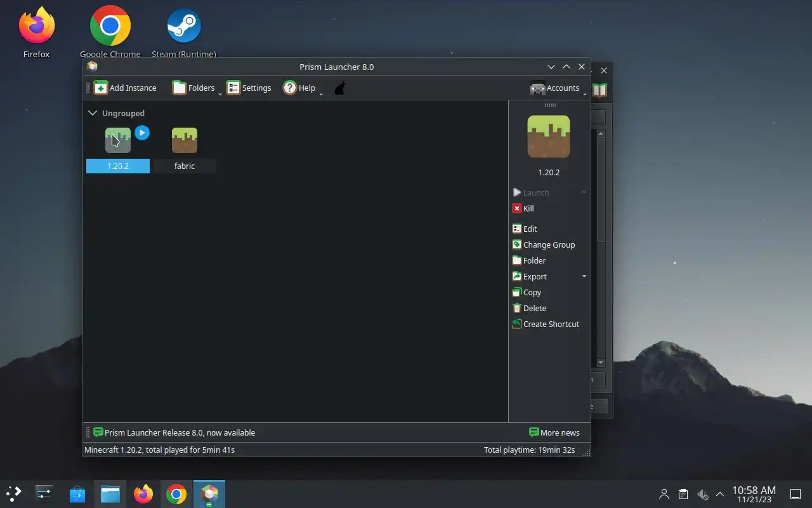Viewport: 812px width, 508px height.
Task: Edit the selected instance
Action: (x=525, y=229)
